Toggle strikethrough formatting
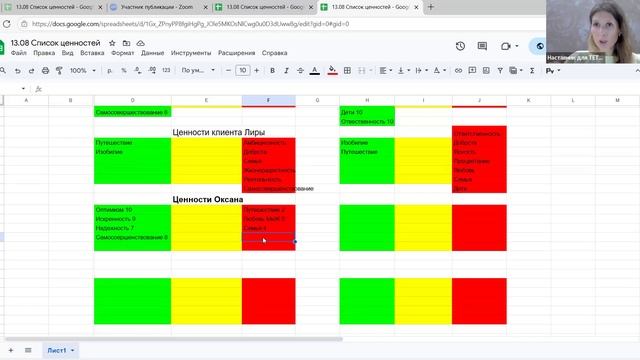Image resolution: width=640 pixels, height=360 pixels. tap(300, 71)
